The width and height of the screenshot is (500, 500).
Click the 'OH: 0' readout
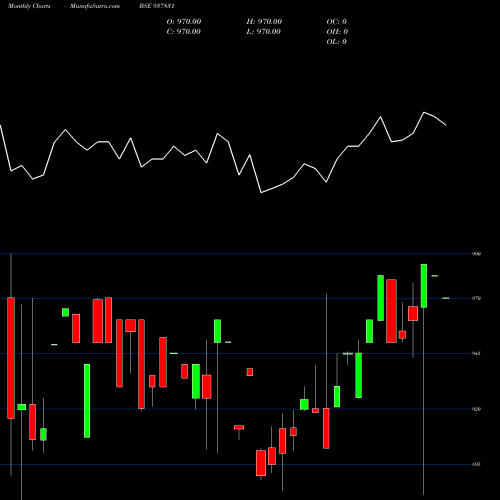[337, 32]
